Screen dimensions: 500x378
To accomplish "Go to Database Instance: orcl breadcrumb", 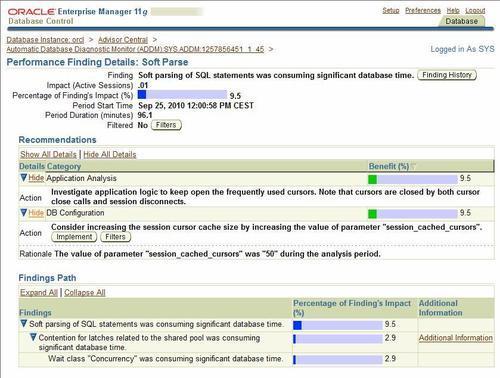I will [45, 40].
